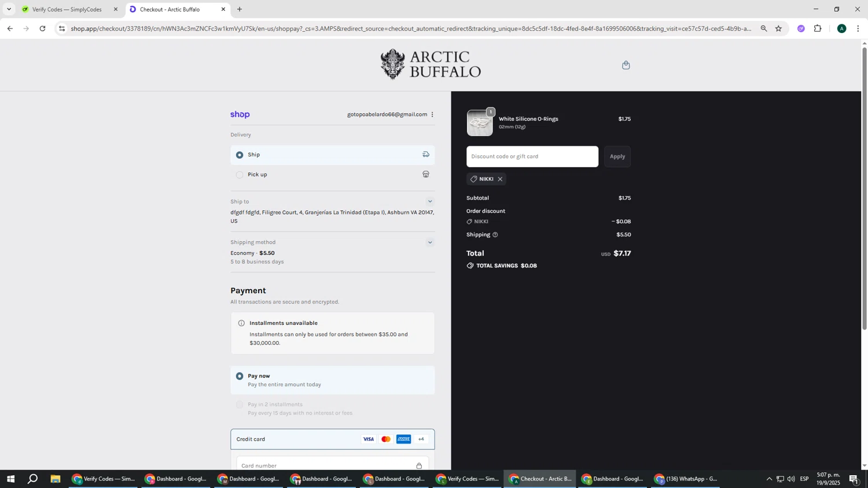Expand the Shipping method section

tap(429, 242)
